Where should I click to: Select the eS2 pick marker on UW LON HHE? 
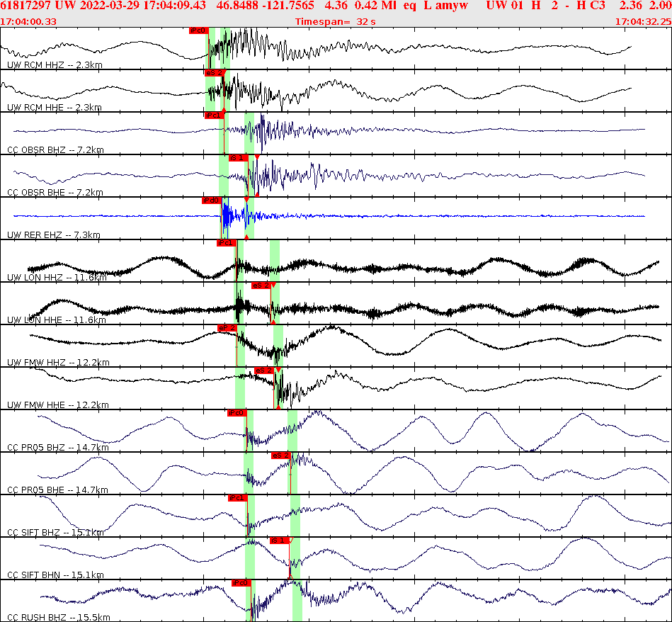pos(261,285)
